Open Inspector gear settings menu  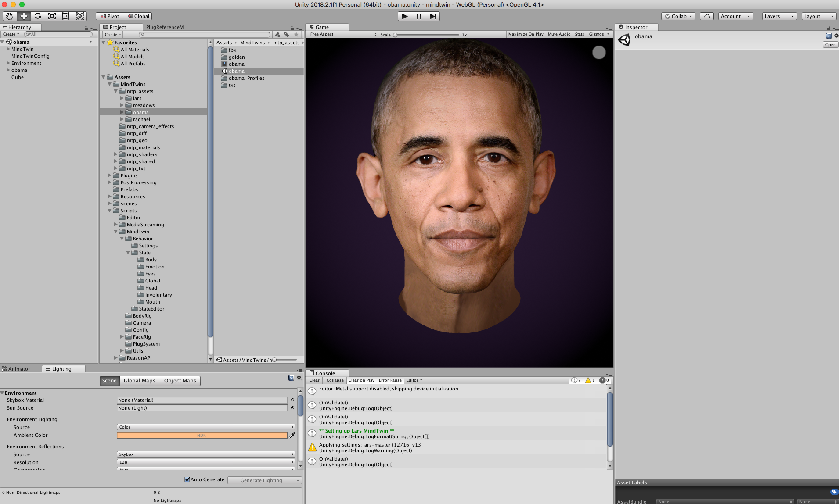coord(836,36)
